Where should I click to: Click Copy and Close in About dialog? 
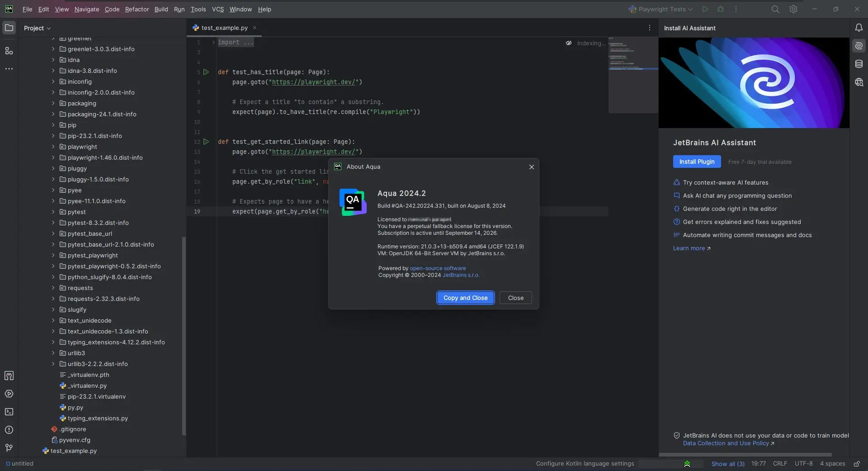[x=465, y=298]
